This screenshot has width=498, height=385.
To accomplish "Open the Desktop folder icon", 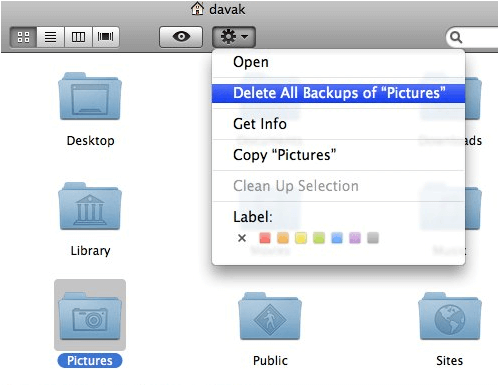I will (x=90, y=96).
